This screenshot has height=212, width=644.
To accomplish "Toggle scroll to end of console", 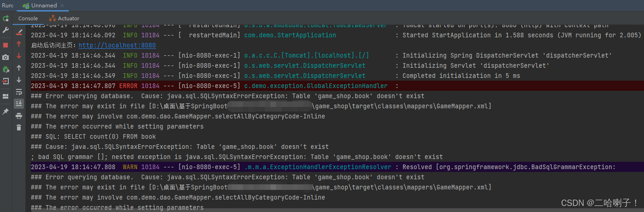I will (x=19, y=103).
